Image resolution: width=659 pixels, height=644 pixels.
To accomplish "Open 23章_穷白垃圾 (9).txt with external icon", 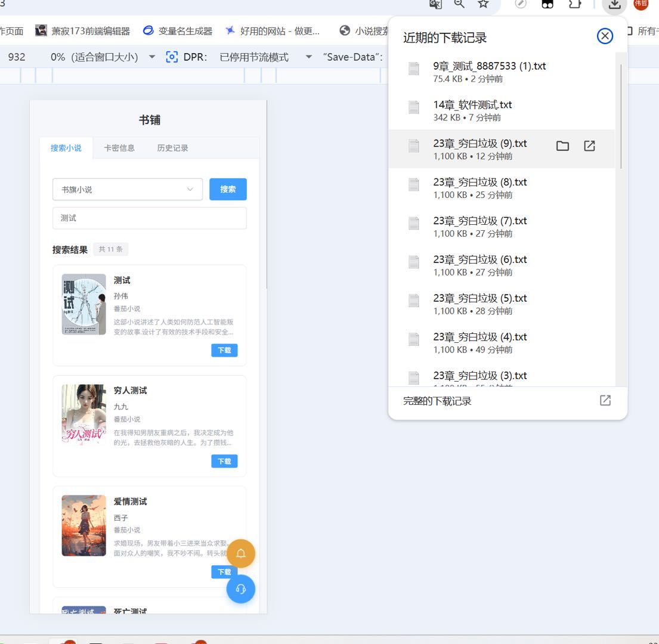I will [x=589, y=146].
